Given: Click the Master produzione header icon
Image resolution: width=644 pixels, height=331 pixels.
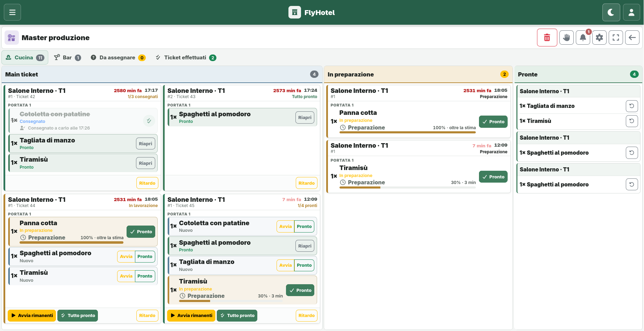Looking at the screenshot, I should pos(12,38).
